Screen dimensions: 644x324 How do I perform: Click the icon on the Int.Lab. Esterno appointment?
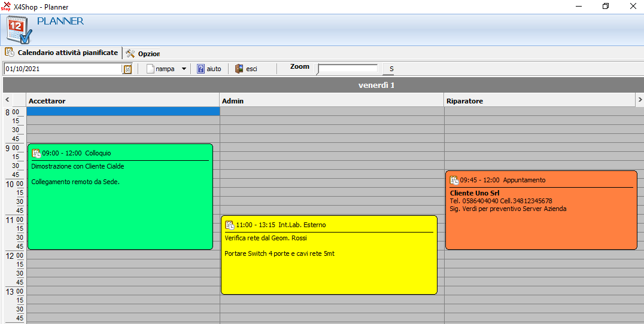229,225
